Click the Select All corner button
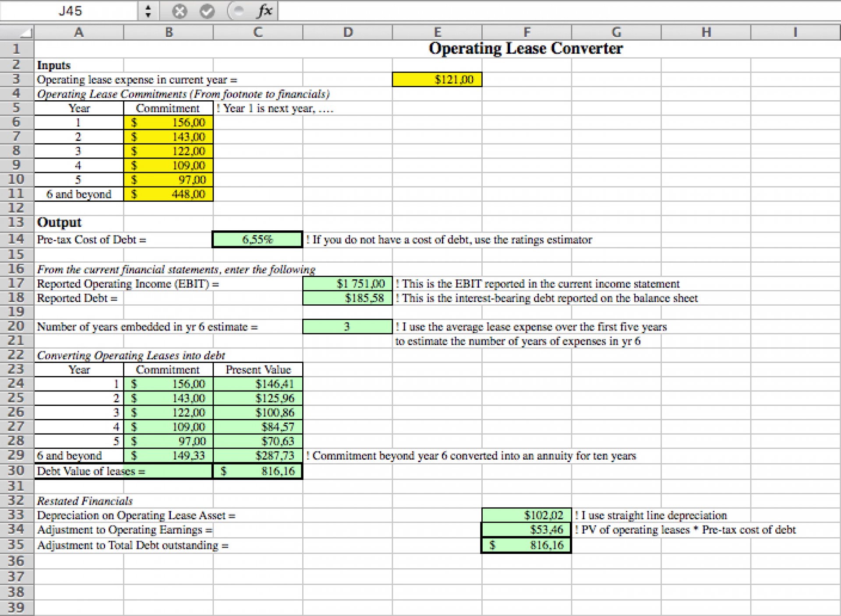The width and height of the screenshot is (841, 616). coord(17,32)
